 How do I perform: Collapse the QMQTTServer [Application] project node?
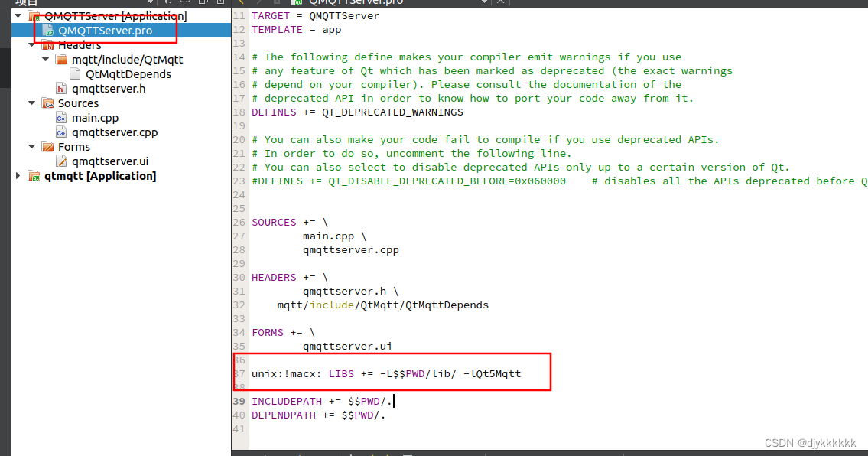click(18, 15)
